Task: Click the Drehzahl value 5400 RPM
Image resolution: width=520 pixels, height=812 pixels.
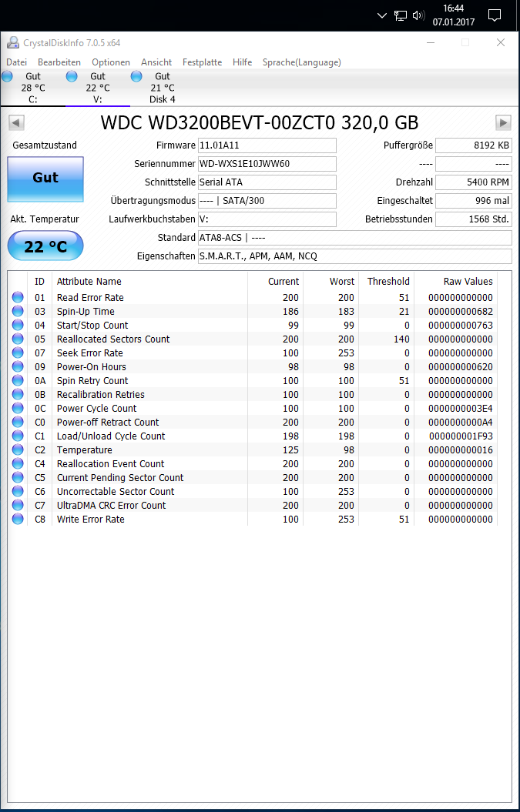Action: tap(474, 182)
